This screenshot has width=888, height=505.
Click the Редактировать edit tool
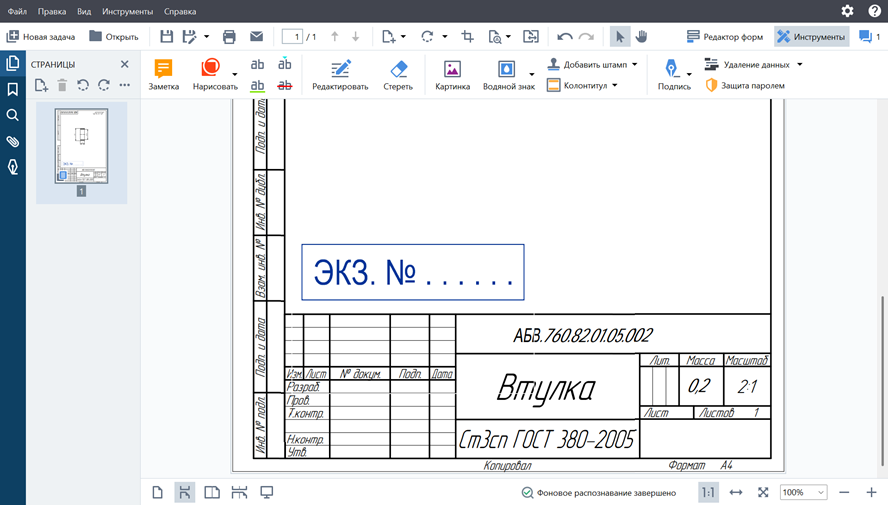(x=340, y=70)
